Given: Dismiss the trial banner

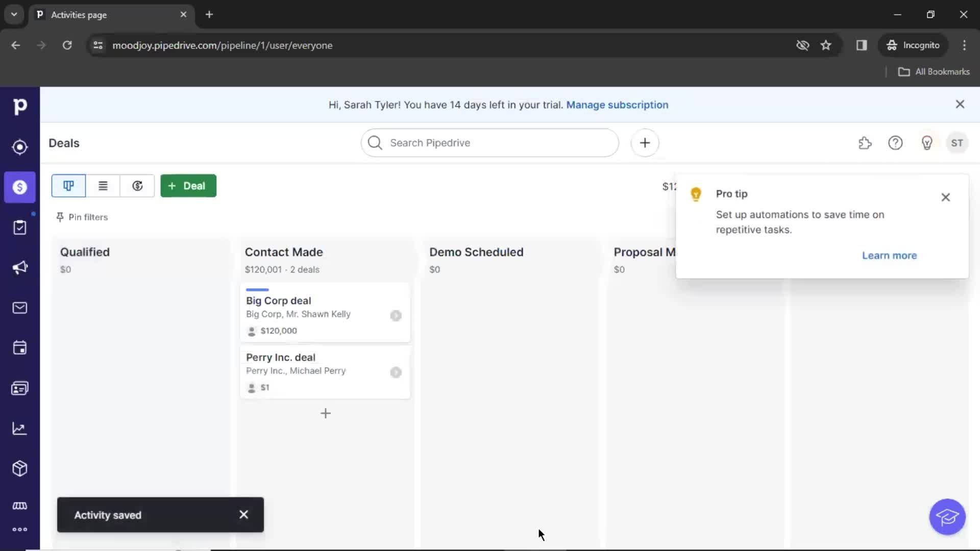Looking at the screenshot, I should click(960, 104).
